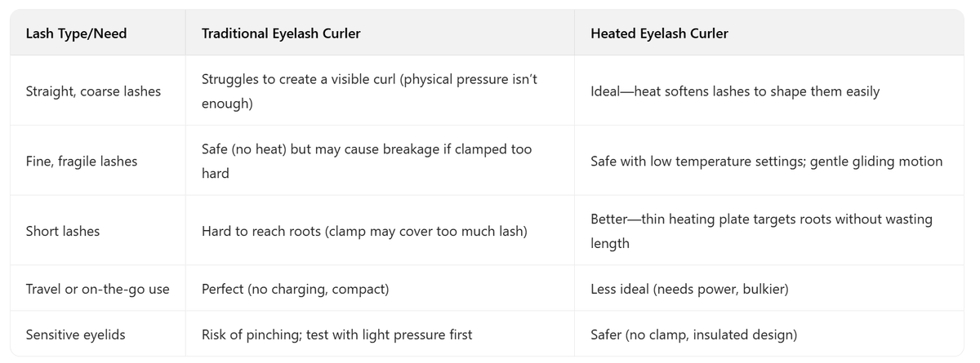Click the word 'enough)' in first row

(227, 104)
